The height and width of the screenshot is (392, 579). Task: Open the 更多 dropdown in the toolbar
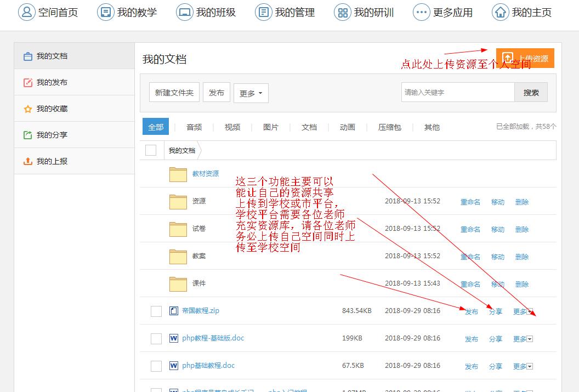(251, 93)
